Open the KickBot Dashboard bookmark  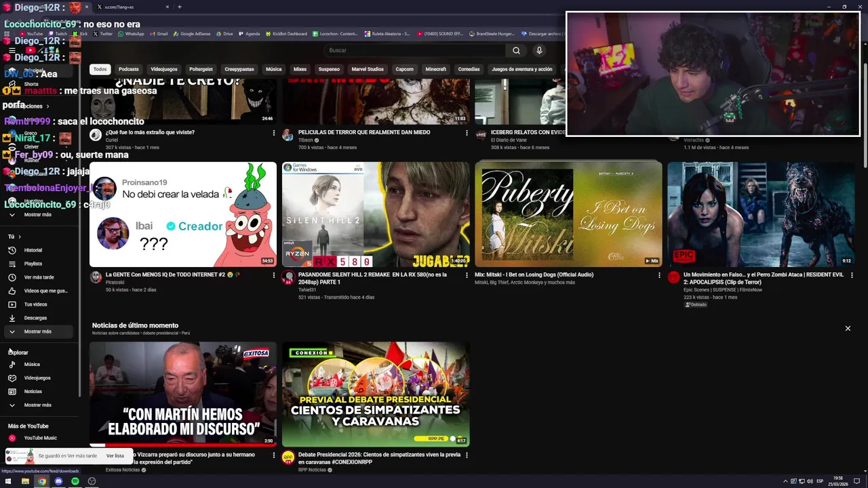[285, 34]
